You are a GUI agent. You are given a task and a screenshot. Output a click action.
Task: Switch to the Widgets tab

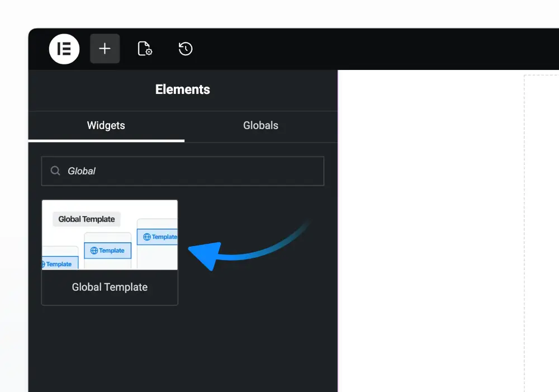click(106, 126)
